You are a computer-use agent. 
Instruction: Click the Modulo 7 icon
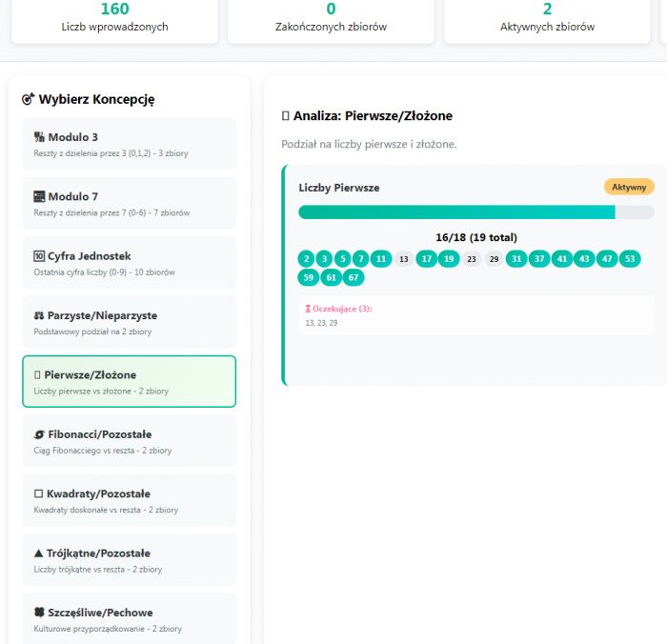[x=39, y=196]
